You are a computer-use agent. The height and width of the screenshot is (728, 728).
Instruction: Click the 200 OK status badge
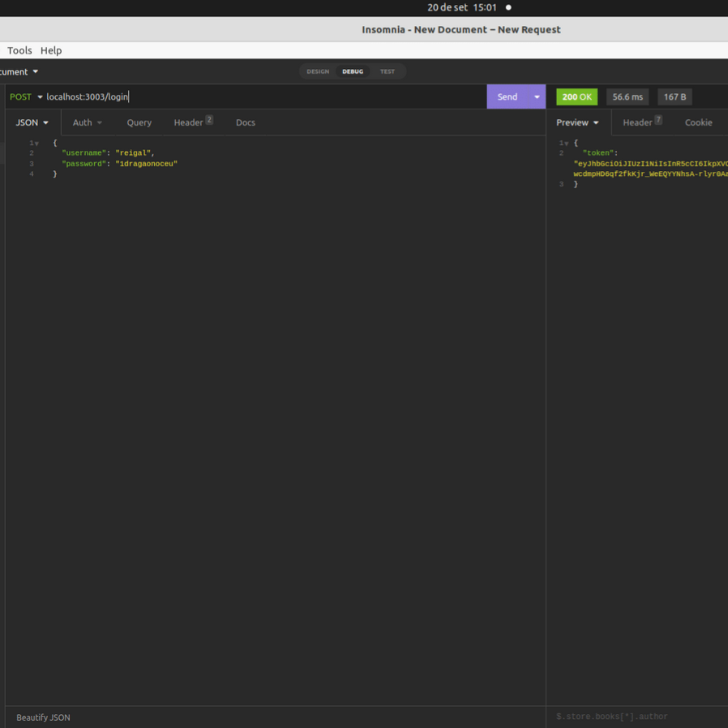click(x=576, y=97)
